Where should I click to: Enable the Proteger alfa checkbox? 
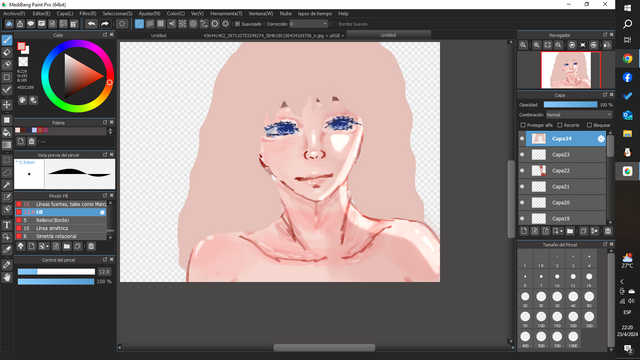pos(523,125)
